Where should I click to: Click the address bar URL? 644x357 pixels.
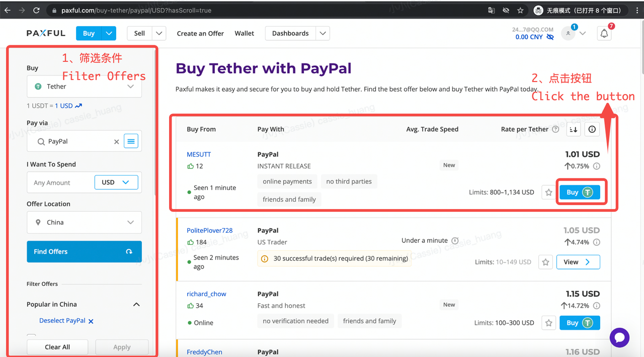click(x=136, y=10)
